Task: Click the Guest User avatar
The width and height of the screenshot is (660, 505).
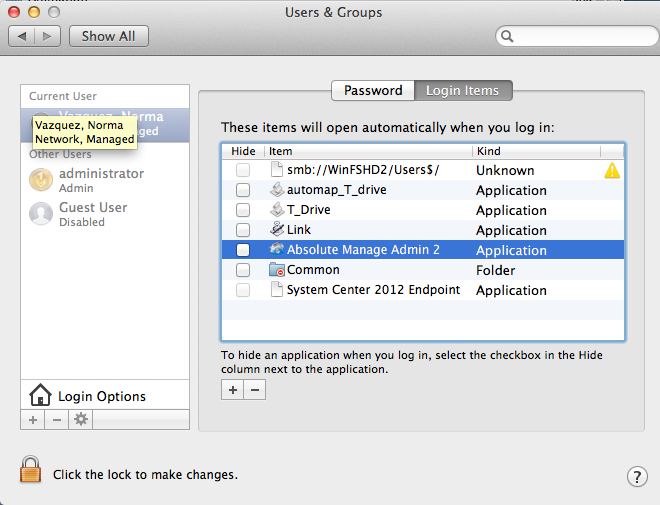Action: click(41, 214)
